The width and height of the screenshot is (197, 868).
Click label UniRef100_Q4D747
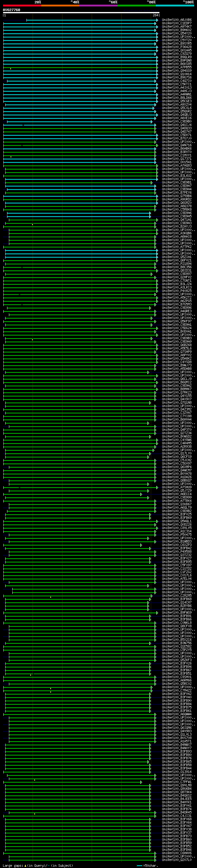[177, 132]
